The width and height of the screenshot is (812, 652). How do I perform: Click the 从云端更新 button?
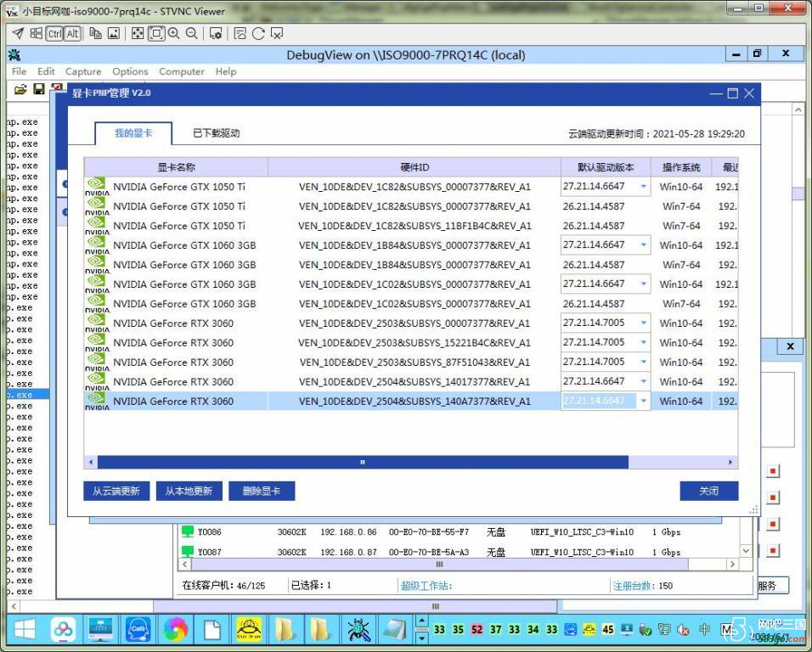(116, 491)
